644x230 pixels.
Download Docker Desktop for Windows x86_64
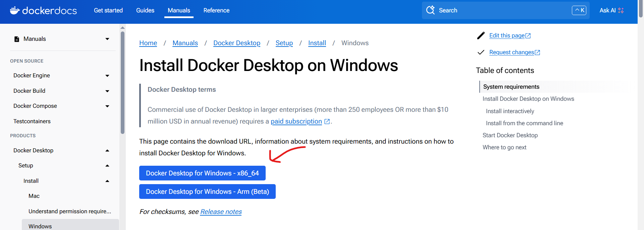pos(202,173)
